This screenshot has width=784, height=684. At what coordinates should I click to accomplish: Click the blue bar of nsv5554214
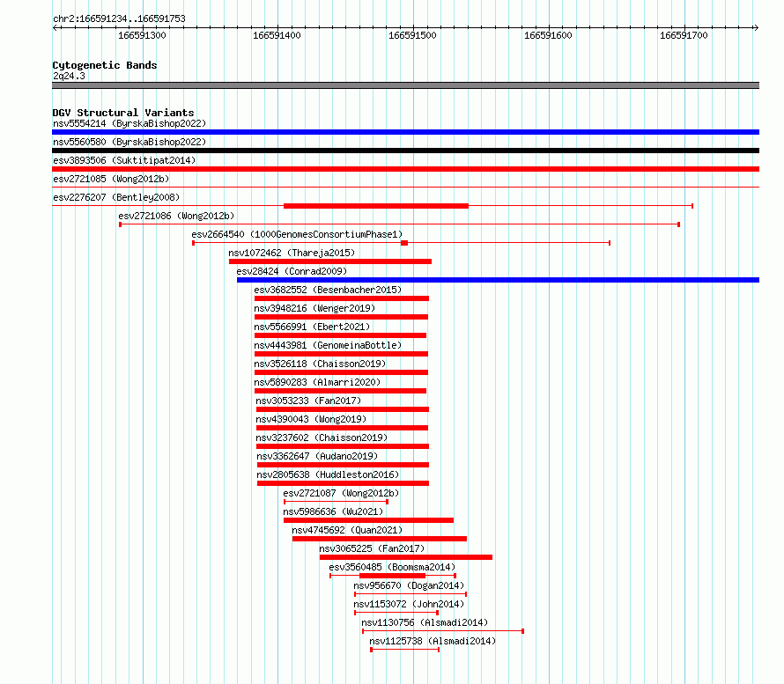pos(405,132)
